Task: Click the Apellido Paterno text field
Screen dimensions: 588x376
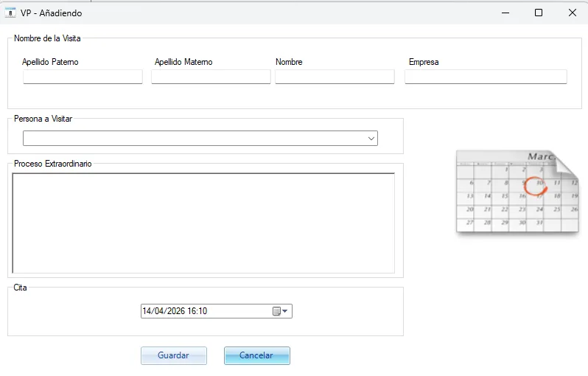Action: (x=83, y=77)
